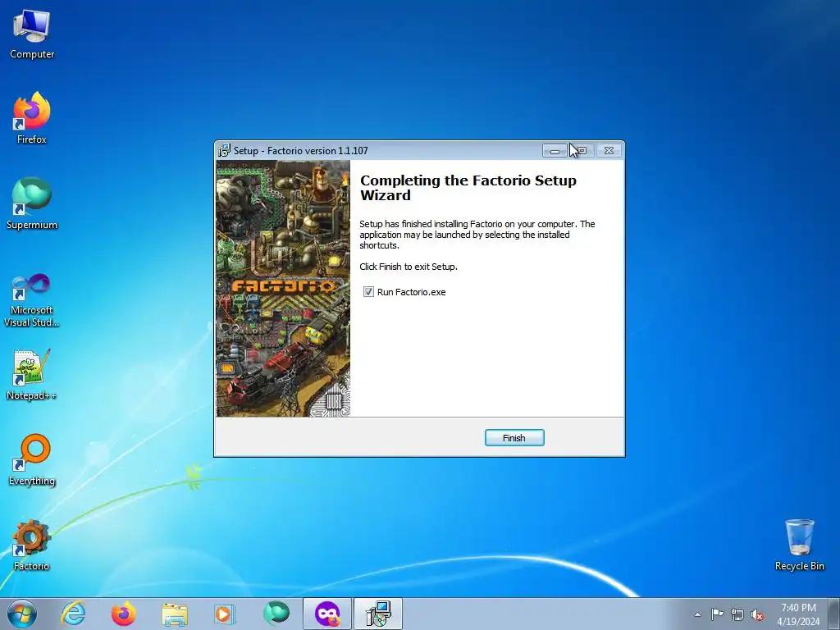
Task: Click the Show desktop strip
Action: coord(834,614)
